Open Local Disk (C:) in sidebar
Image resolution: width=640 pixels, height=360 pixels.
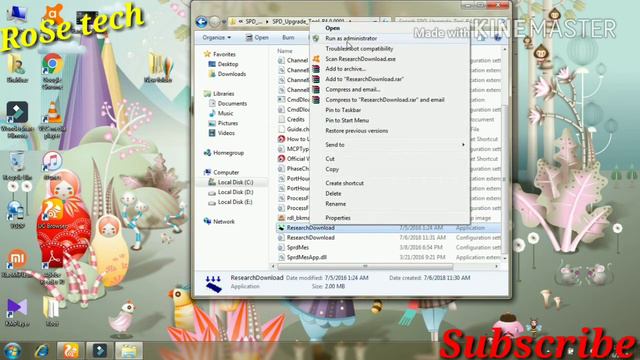235,182
